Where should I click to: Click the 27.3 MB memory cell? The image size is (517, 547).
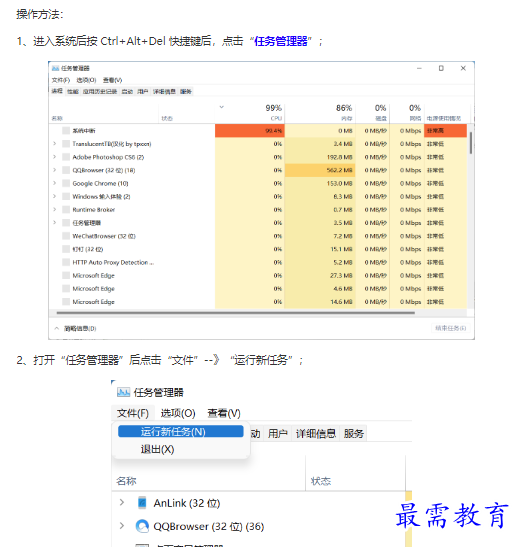pos(320,276)
